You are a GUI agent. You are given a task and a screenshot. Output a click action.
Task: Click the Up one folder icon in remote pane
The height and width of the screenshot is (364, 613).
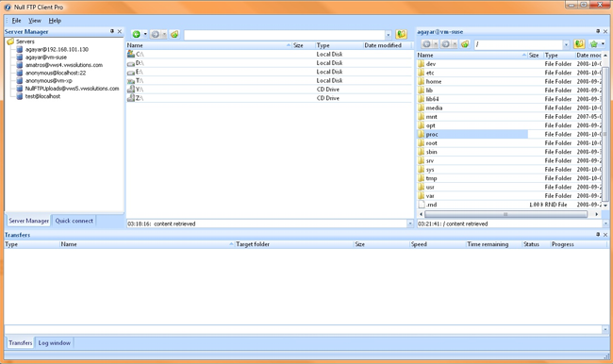pos(465,44)
